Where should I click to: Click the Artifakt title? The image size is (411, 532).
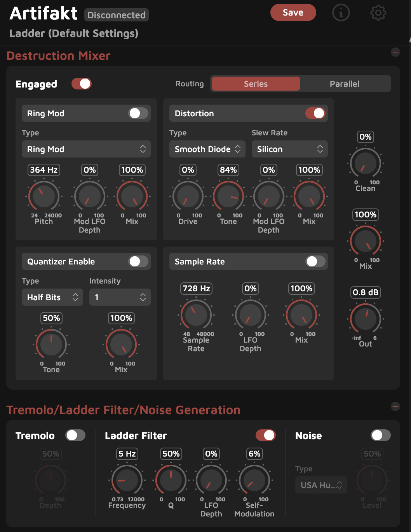44,13
